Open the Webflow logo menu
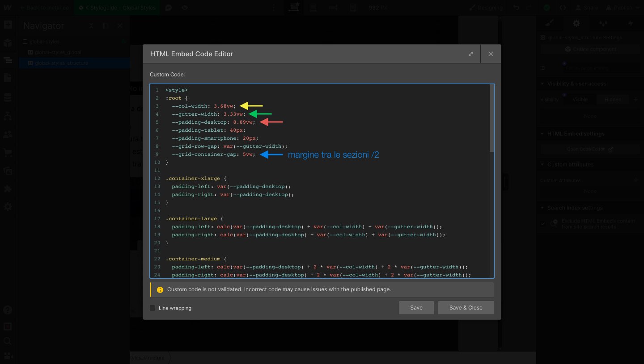644x364 pixels. click(x=7, y=8)
